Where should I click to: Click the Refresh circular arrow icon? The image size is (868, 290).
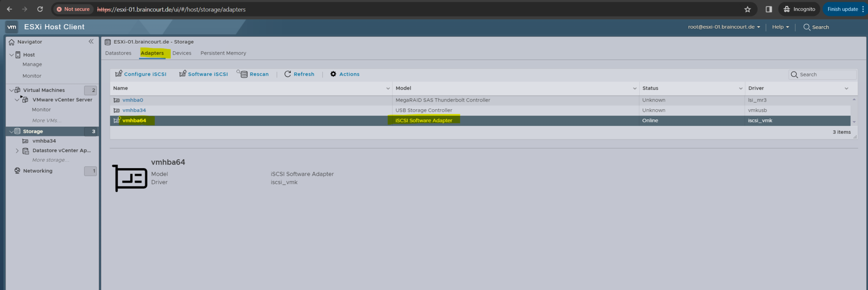point(287,74)
